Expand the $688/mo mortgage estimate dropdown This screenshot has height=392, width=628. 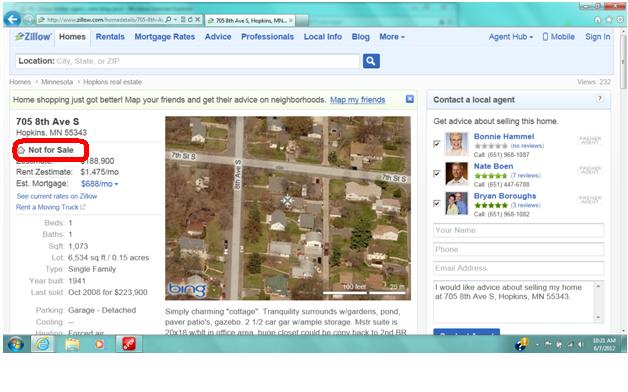99,184
